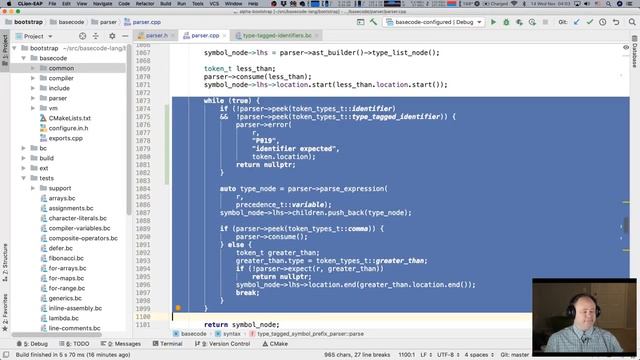Toggle tool window buttons icon in status bar corner
Viewport: 640px width, 360px height.
click(x=6, y=355)
